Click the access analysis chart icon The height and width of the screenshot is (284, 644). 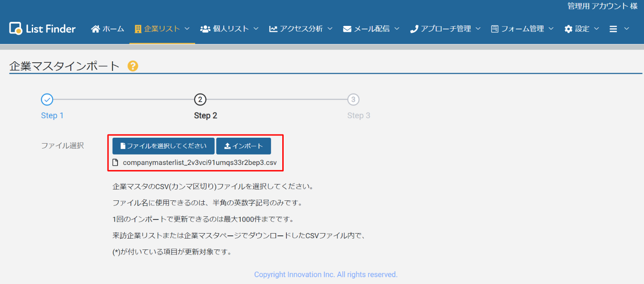273,29
